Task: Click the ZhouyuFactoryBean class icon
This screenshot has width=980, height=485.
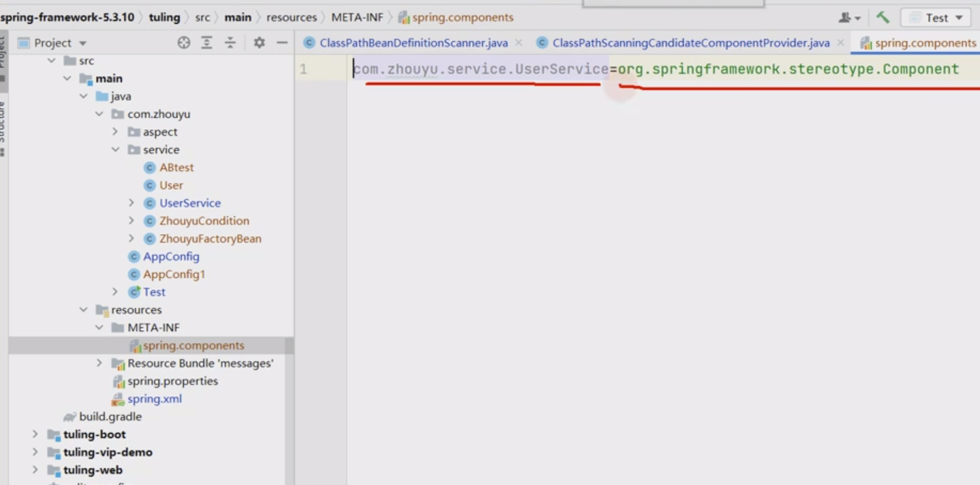Action: tap(150, 239)
